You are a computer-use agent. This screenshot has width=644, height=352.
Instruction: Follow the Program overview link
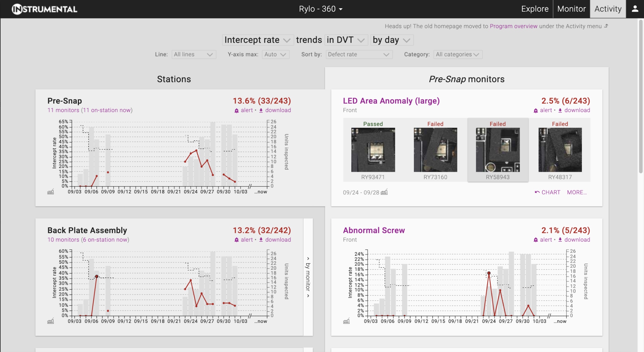pos(513,26)
